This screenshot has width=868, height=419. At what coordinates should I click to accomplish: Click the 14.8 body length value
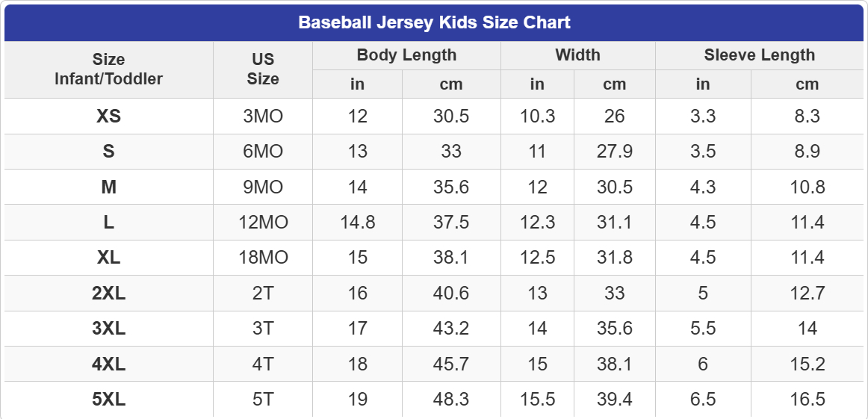tap(357, 223)
